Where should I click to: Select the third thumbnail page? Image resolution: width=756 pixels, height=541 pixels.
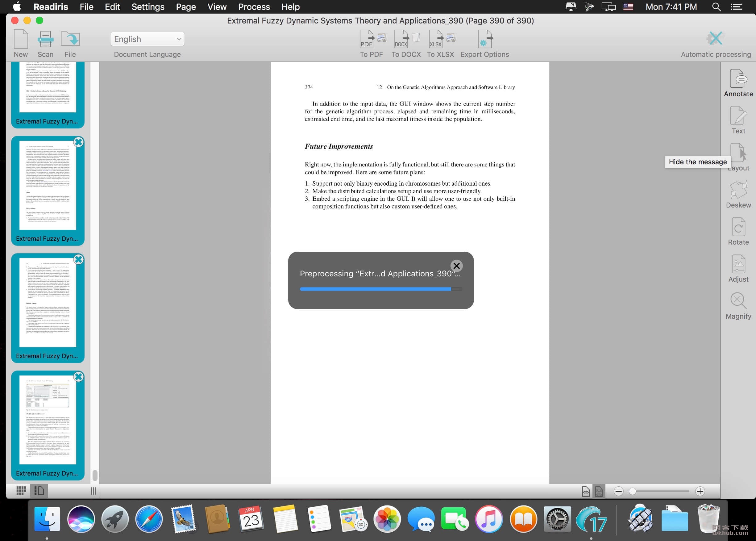coord(48,308)
